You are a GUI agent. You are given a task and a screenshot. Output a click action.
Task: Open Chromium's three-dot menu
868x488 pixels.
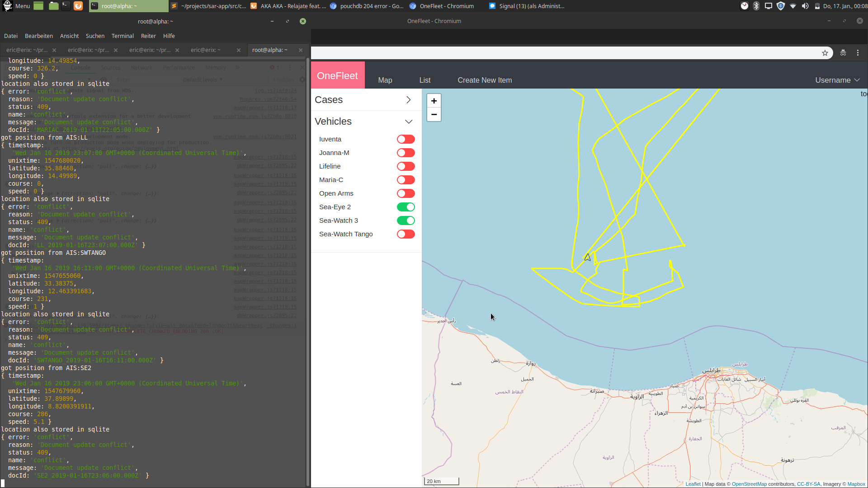pos(858,53)
